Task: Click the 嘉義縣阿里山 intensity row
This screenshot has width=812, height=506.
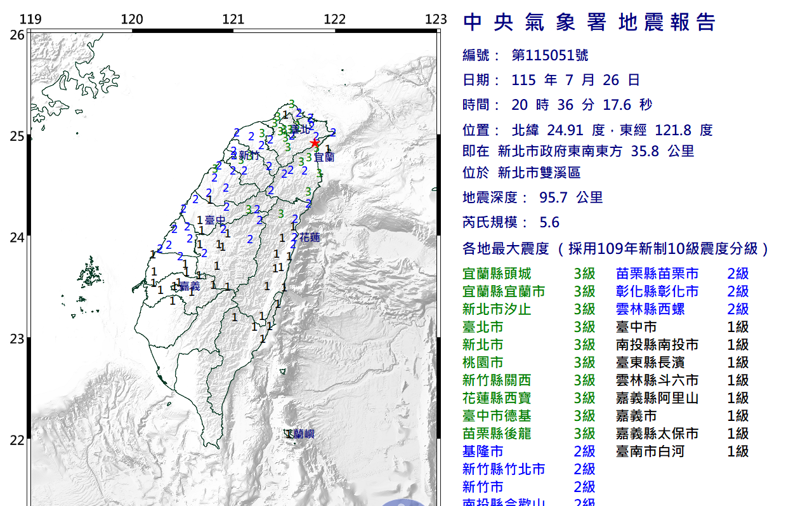Action: point(683,398)
